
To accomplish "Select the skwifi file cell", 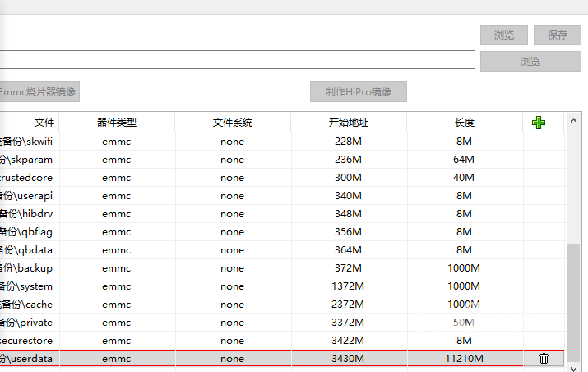I will [x=30, y=142].
